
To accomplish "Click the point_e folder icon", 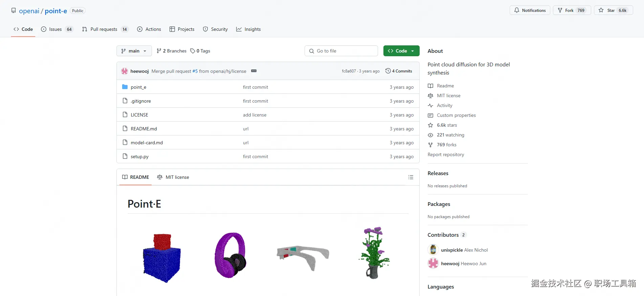I will click(125, 87).
